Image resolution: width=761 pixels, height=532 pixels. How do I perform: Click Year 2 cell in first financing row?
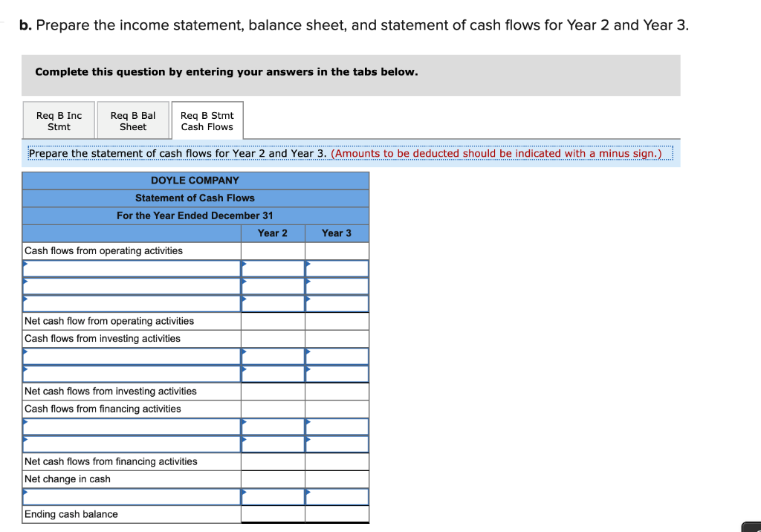pyautogui.click(x=272, y=426)
